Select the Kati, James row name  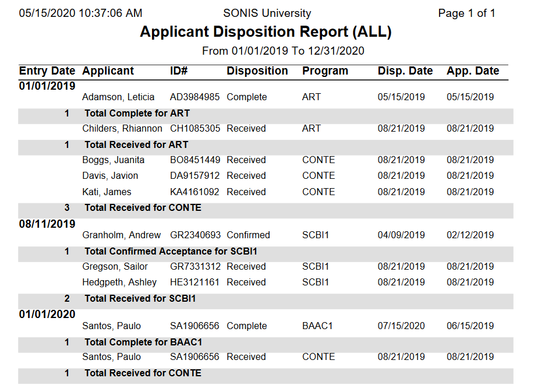tap(107, 192)
